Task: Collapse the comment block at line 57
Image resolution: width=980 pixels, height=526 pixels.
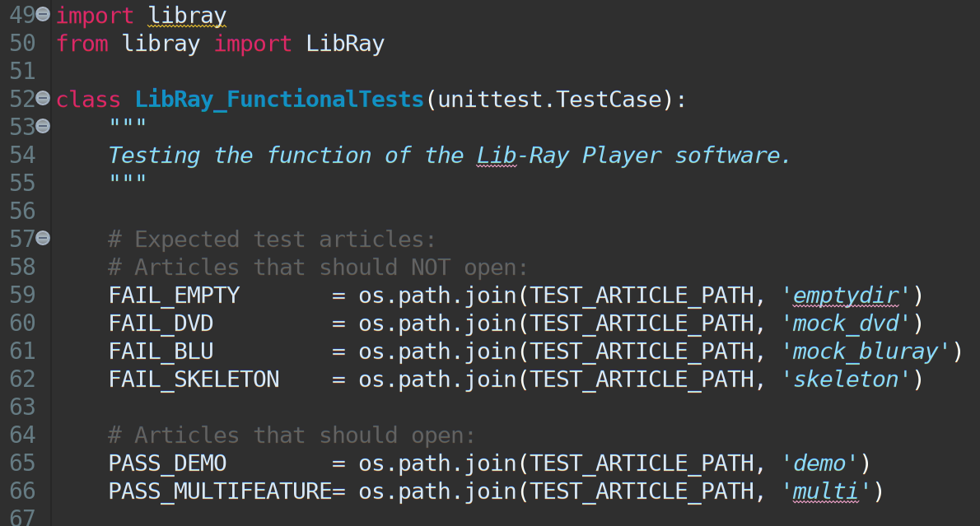Action: point(44,238)
